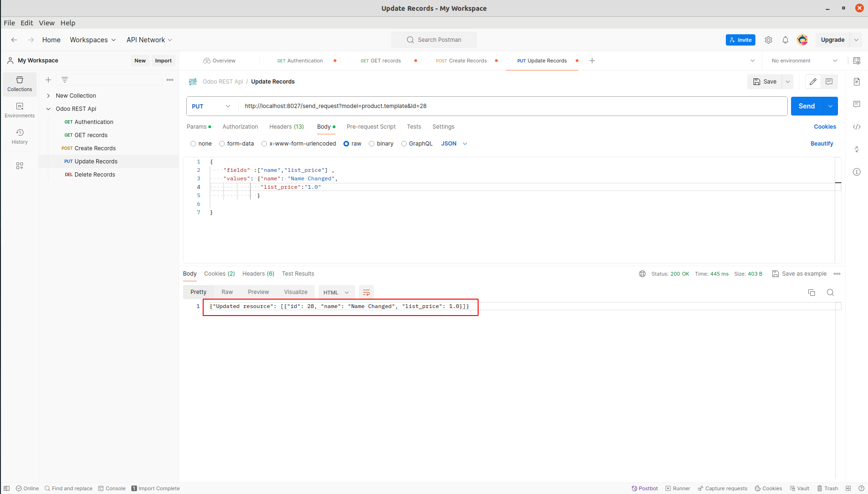This screenshot has width=868, height=494.
Task: Search within the response body
Action: (x=830, y=293)
